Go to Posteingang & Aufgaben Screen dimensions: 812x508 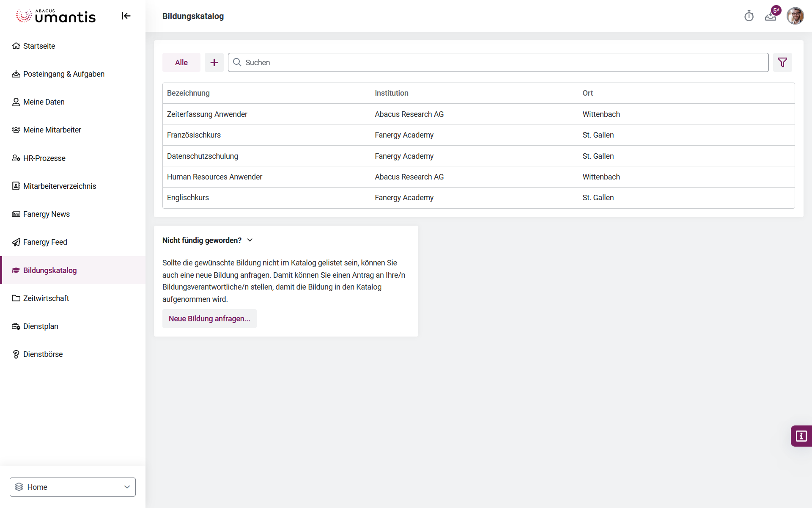pyautogui.click(x=63, y=74)
